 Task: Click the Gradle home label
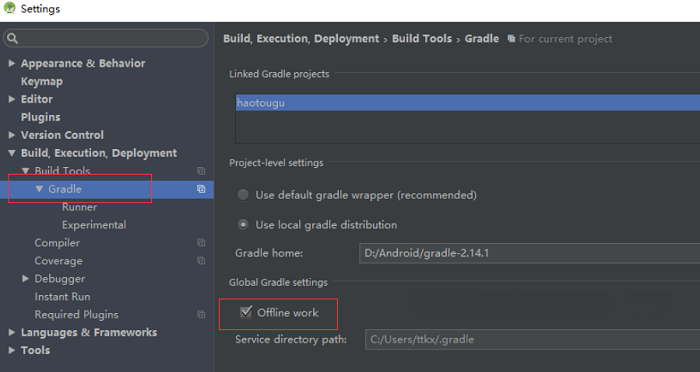[269, 253]
